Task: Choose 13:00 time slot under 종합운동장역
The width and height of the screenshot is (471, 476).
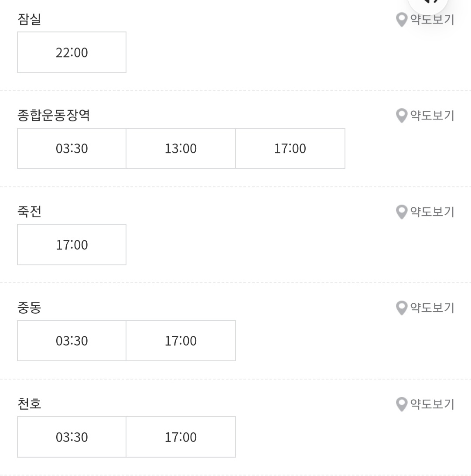Action: pyautogui.click(x=181, y=148)
